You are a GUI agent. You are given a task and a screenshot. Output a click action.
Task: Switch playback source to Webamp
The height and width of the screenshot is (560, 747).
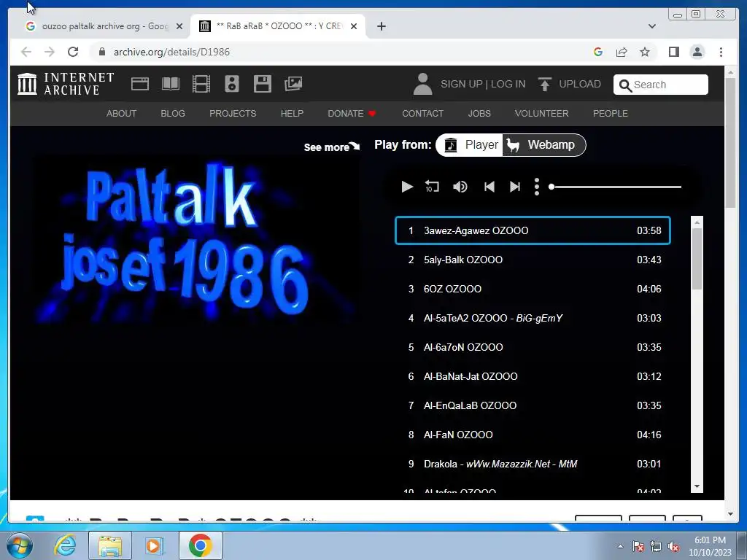(543, 145)
